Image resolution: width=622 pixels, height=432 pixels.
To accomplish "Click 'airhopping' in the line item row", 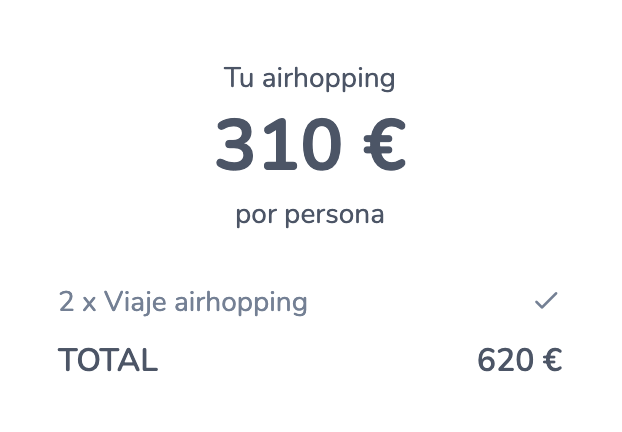I will click(x=241, y=303).
